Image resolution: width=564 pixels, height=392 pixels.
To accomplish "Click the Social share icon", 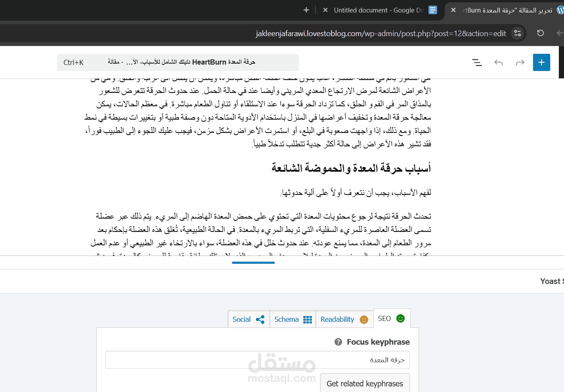I will (260, 319).
